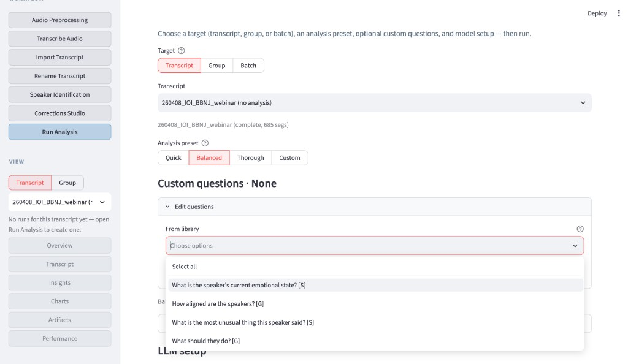Open Rename Transcript step
The height and width of the screenshot is (364, 628).
pos(59,76)
